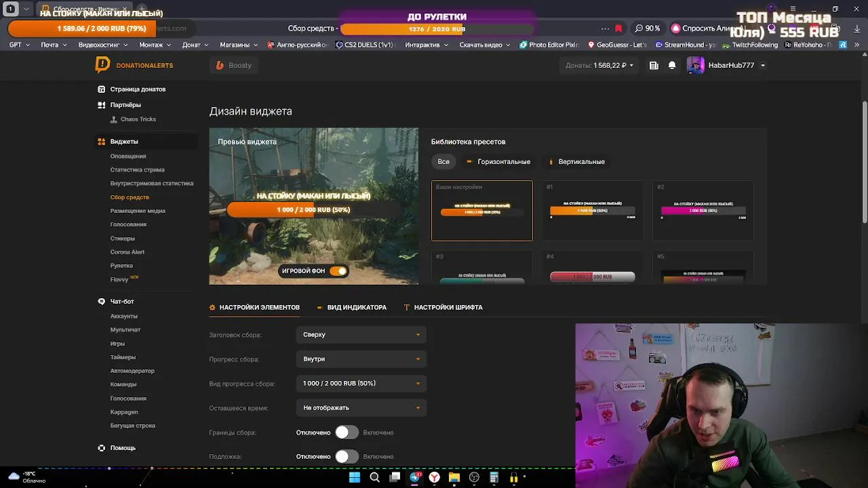Open Стикеры in the sidebar
Image resolution: width=868 pixels, height=488 pixels.
click(x=123, y=239)
